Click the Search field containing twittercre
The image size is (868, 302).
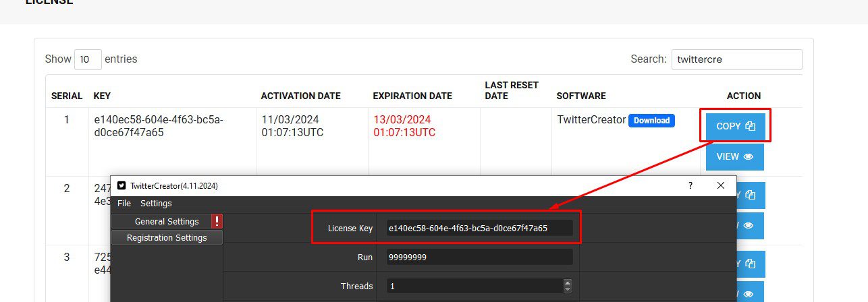point(736,59)
